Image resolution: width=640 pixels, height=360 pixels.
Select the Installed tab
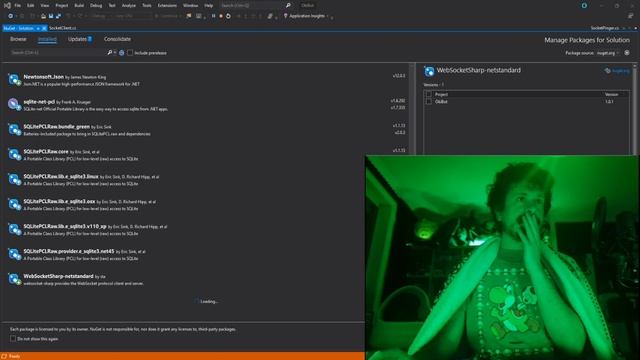click(47, 39)
